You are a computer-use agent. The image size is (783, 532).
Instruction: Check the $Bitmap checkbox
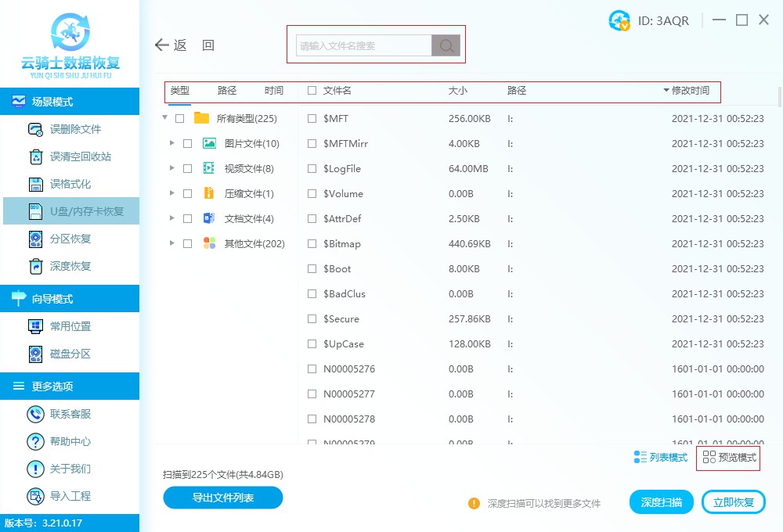coord(312,243)
